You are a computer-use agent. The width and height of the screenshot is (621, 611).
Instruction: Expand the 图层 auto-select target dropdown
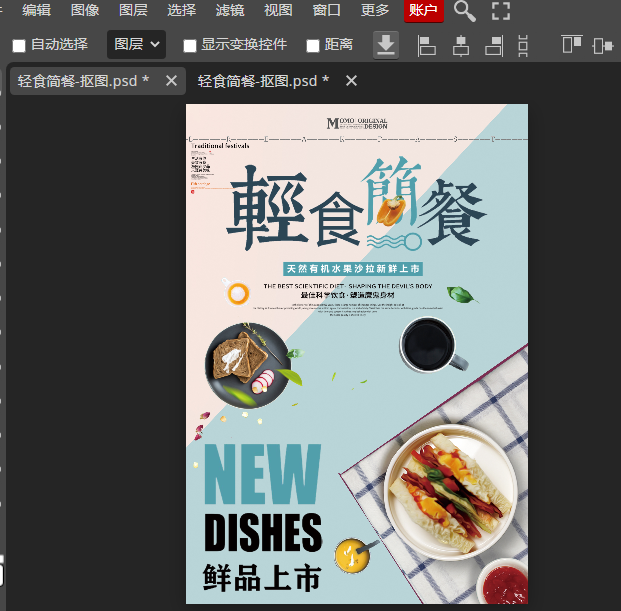coord(136,45)
